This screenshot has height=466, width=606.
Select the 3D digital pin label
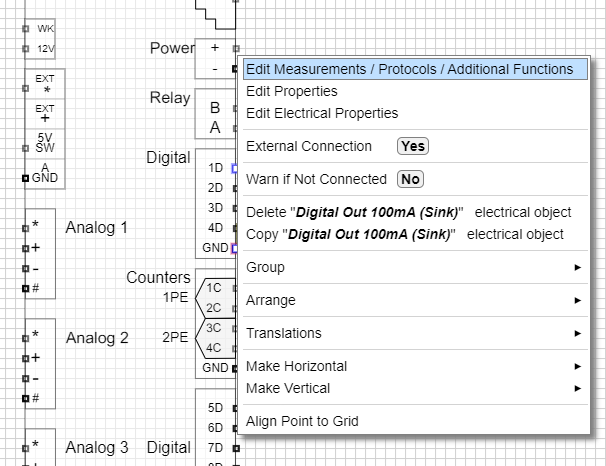point(215,208)
